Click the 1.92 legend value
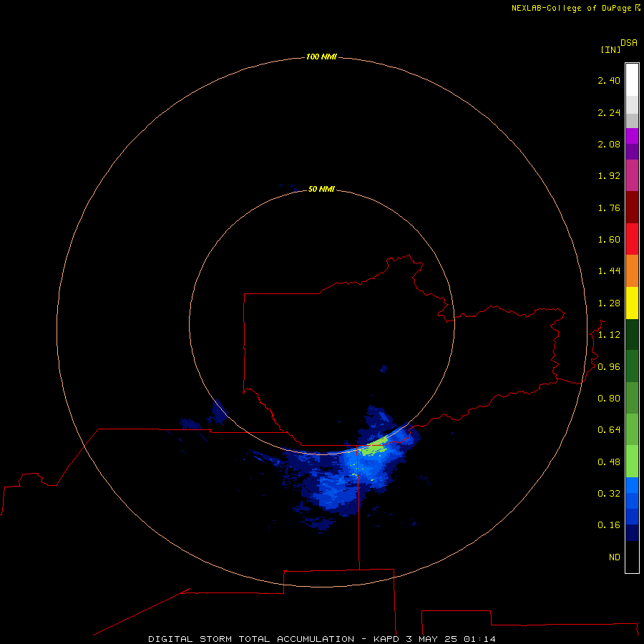 pos(609,176)
